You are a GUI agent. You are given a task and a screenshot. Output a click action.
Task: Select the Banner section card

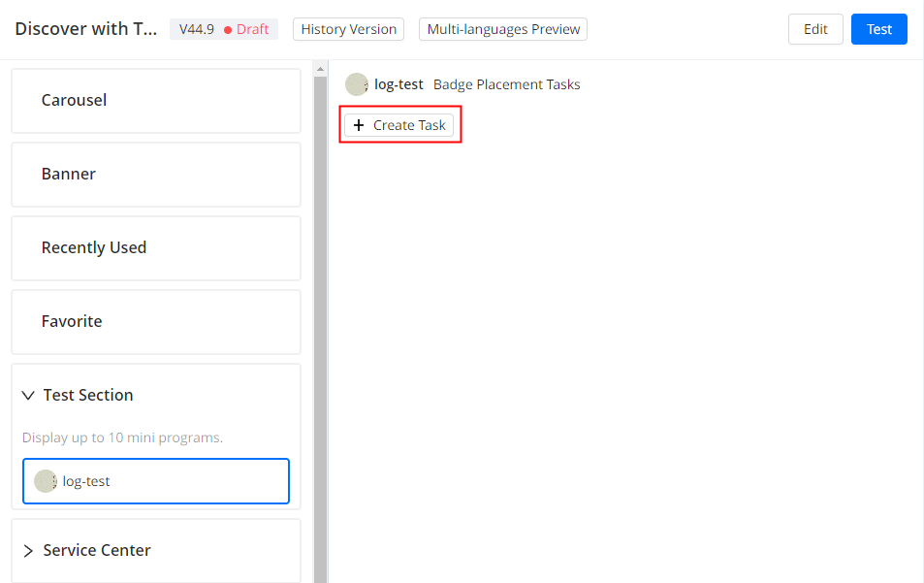tap(156, 175)
